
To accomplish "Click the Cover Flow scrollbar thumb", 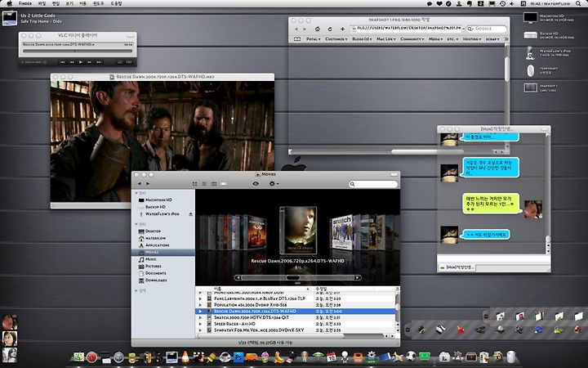I will (x=293, y=277).
